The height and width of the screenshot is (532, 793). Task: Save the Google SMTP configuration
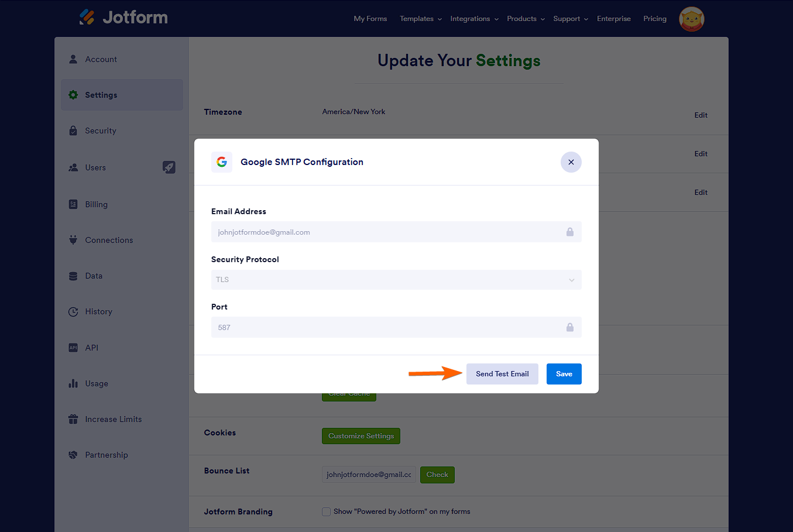[564, 374]
